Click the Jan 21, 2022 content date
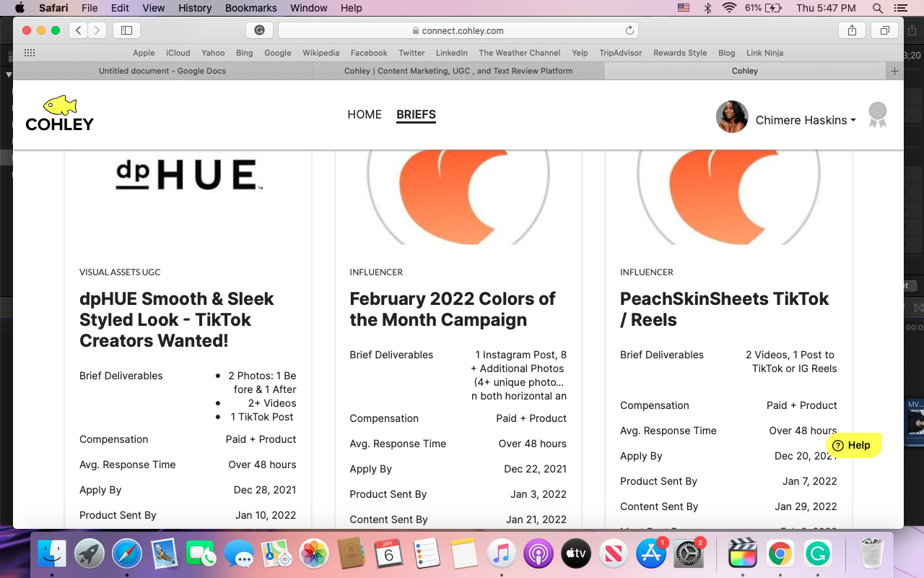The image size is (924, 578). click(536, 519)
